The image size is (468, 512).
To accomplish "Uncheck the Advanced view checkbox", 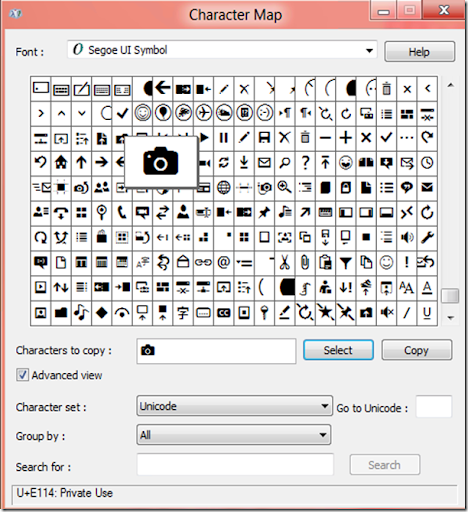I will [x=23, y=375].
